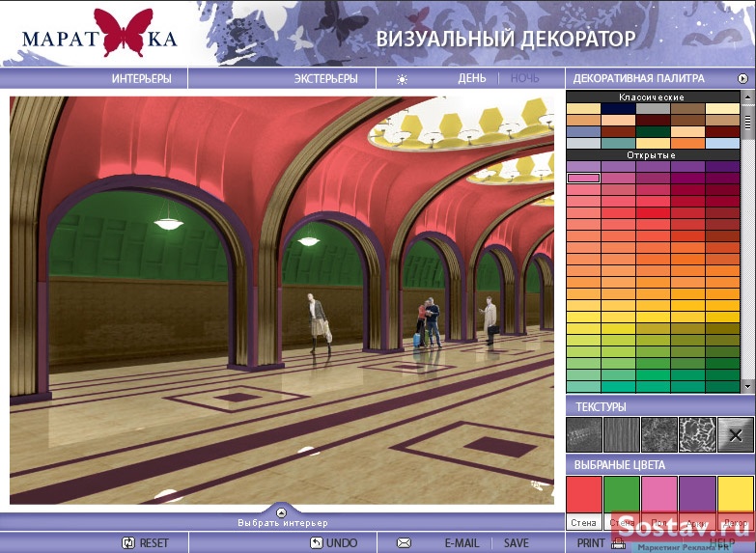Select the ДЕКОРАТИВНАЯ ПАЛИТРА header
The height and width of the screenshot is (553, 756).
point(638,78)
